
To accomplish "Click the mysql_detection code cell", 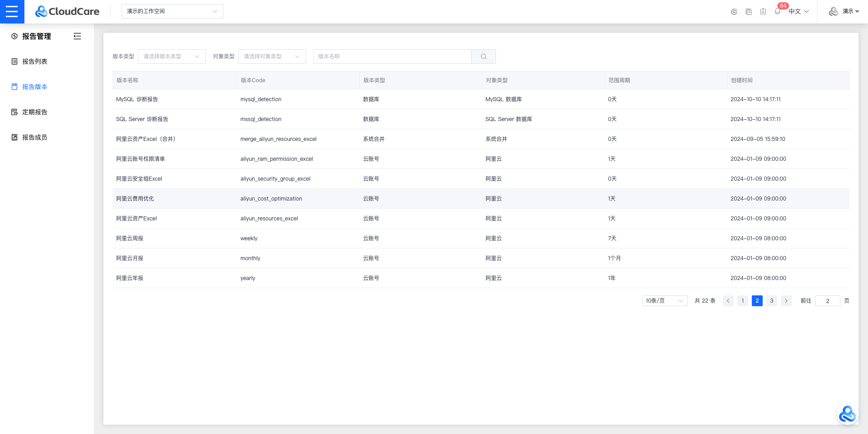I will 261,99.
